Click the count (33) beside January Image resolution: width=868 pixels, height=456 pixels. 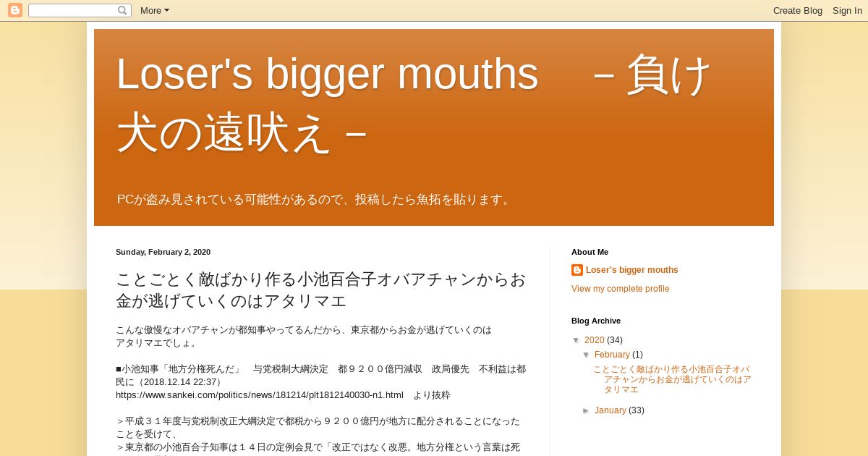click(x=637, y=410)
